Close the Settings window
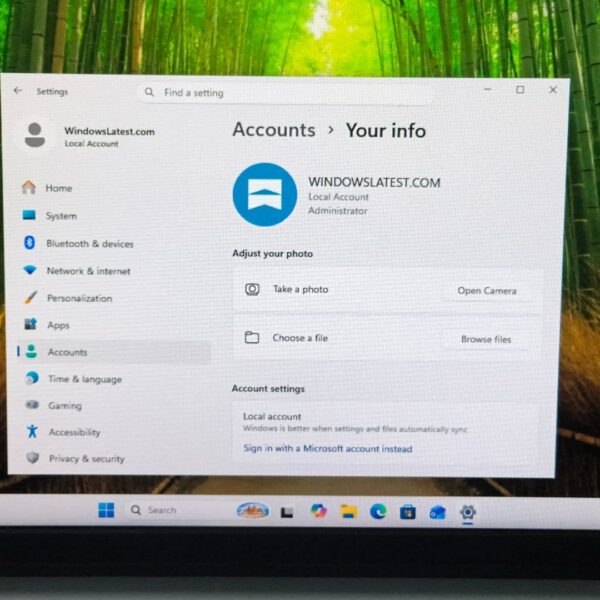 (x=553, y=90)
